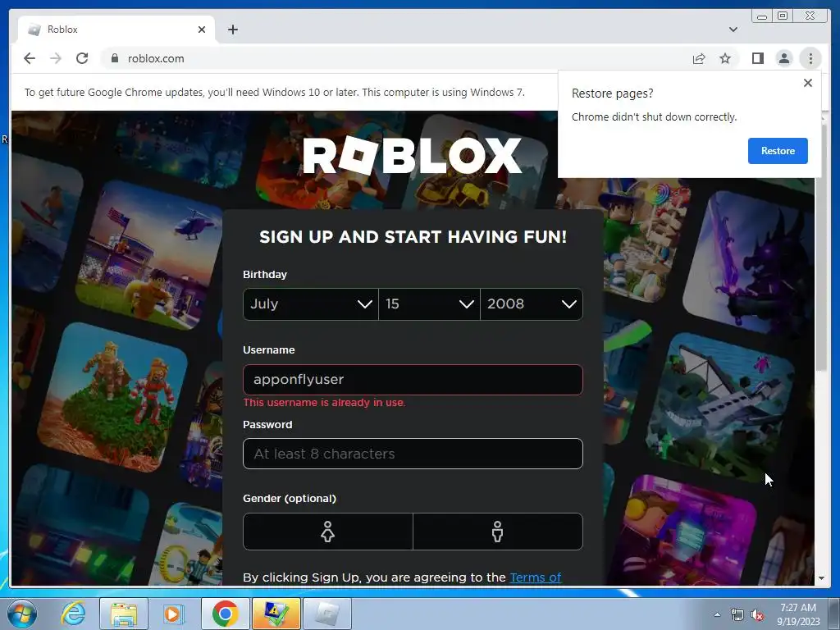Launch Internet Explorer from the taskbar
This screenshot has height=630, width=840.
click(x=73, y=614)
